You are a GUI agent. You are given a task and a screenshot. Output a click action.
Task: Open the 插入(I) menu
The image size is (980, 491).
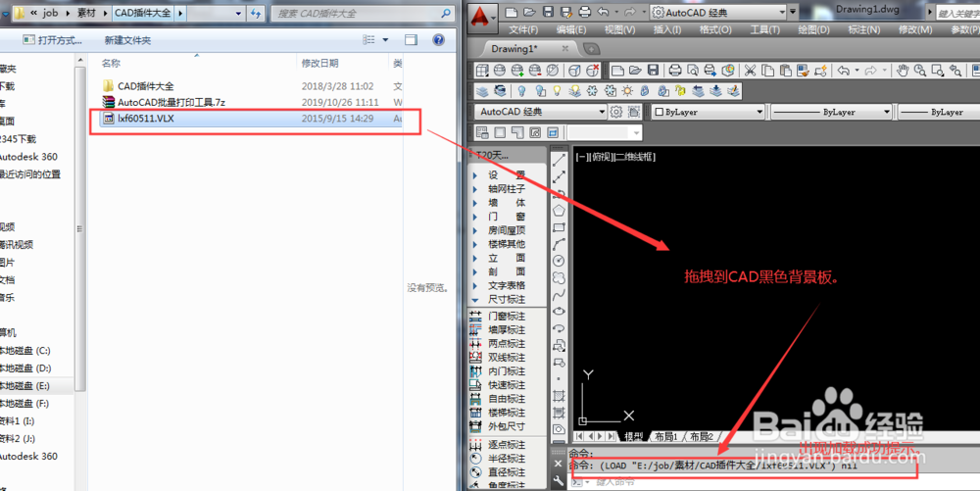pos(666,29)
